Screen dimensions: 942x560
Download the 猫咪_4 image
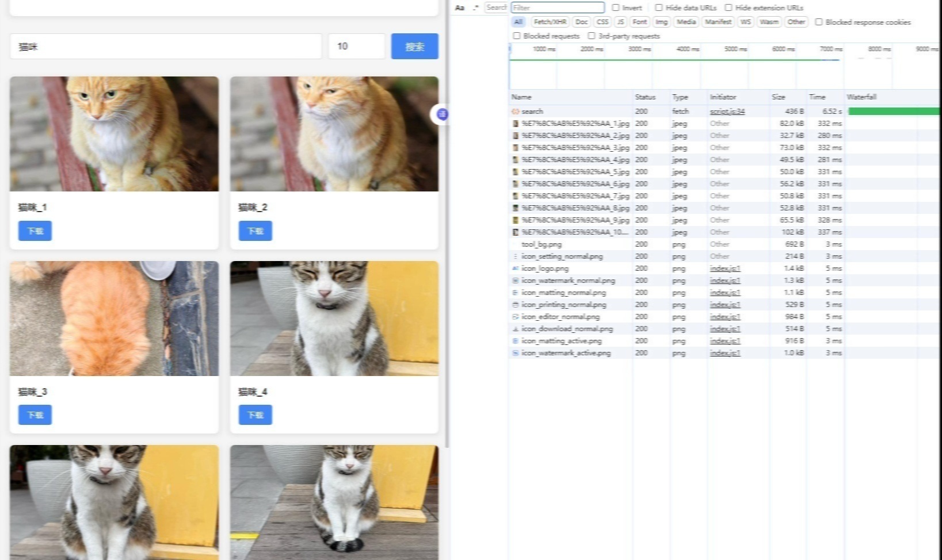tap(255, 415)
